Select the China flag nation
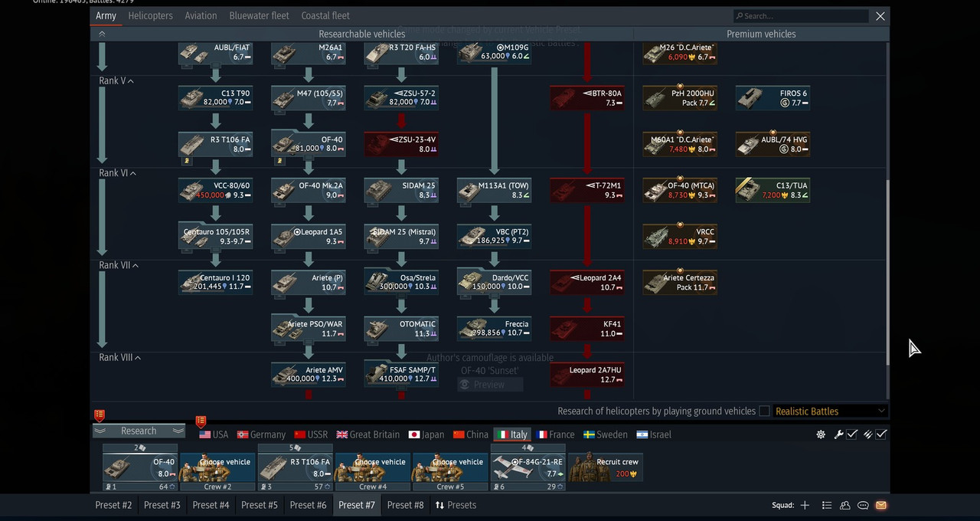The height and width of the screenshot is (521, 980). (x=470, y=434)
